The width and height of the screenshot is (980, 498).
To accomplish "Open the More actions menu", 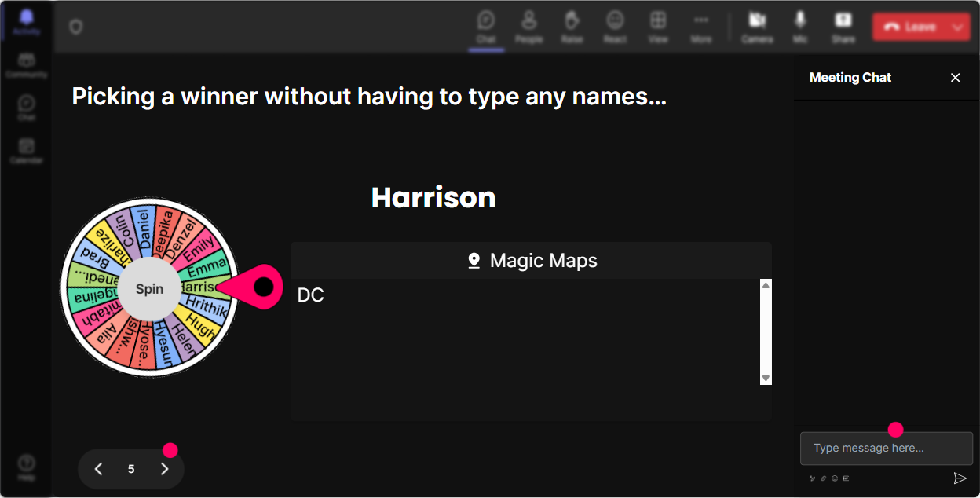I will (701, 27).
